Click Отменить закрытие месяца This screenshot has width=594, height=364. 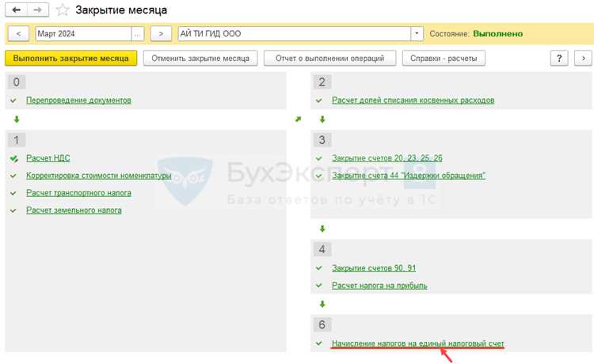[200, 59]
